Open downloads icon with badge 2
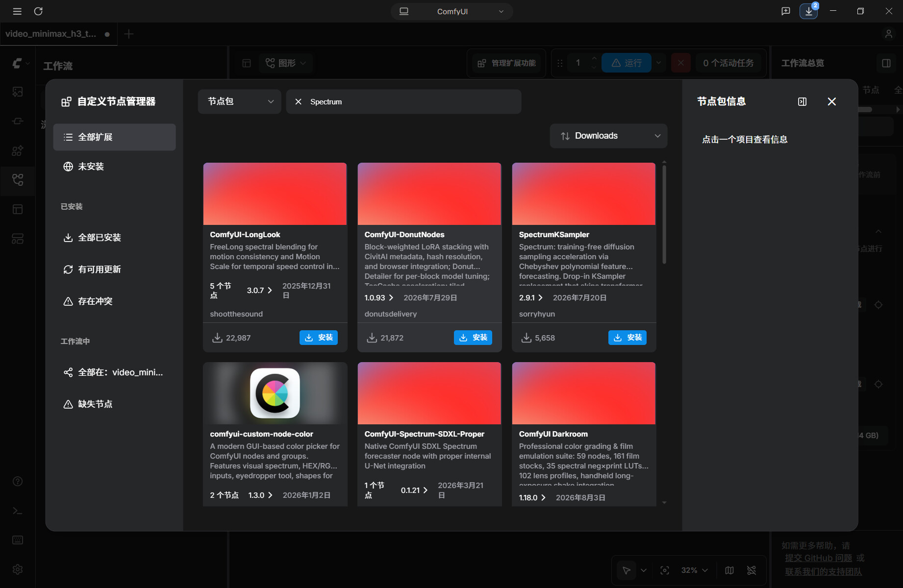This screenshot has height=588, width=903. [809, 11]
